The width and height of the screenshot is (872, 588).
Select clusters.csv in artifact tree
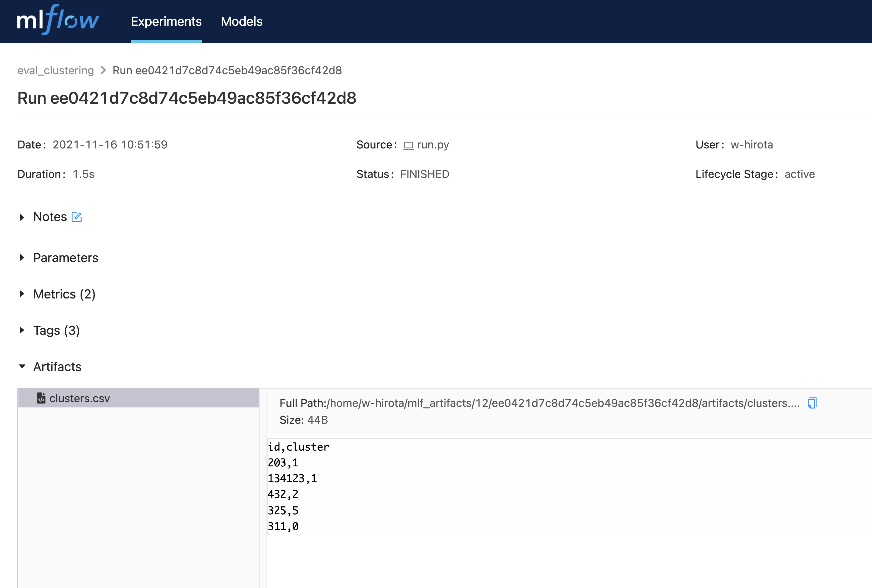tap(80, 398)
